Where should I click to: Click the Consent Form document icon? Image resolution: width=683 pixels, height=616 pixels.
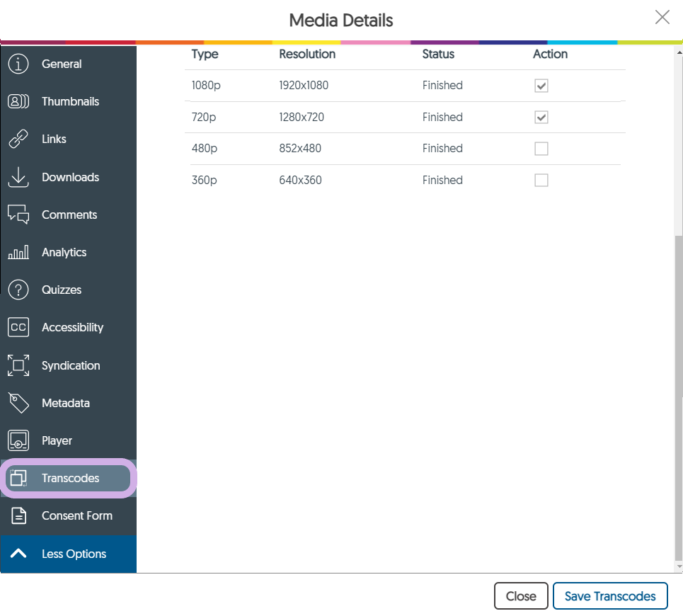pyautogui.click(x=18, y=515)
